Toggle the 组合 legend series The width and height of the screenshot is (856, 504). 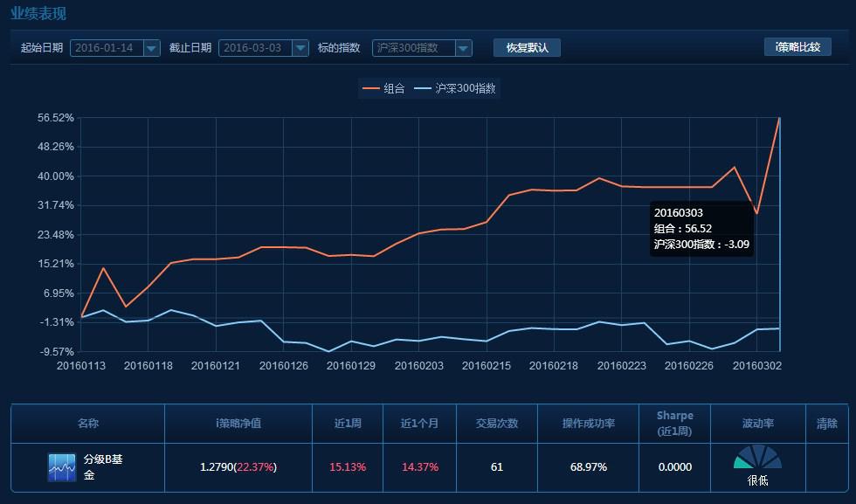383,88
